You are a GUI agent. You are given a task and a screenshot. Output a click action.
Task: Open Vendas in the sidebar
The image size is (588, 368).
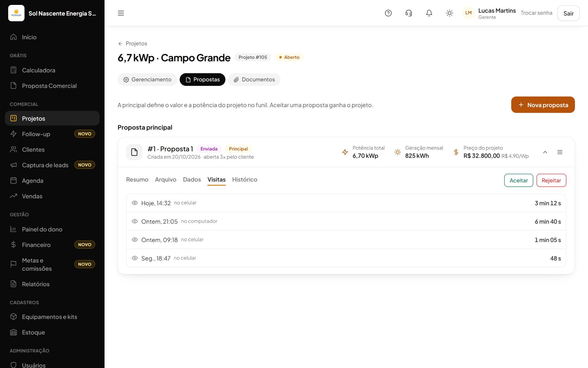coord(52,196)
